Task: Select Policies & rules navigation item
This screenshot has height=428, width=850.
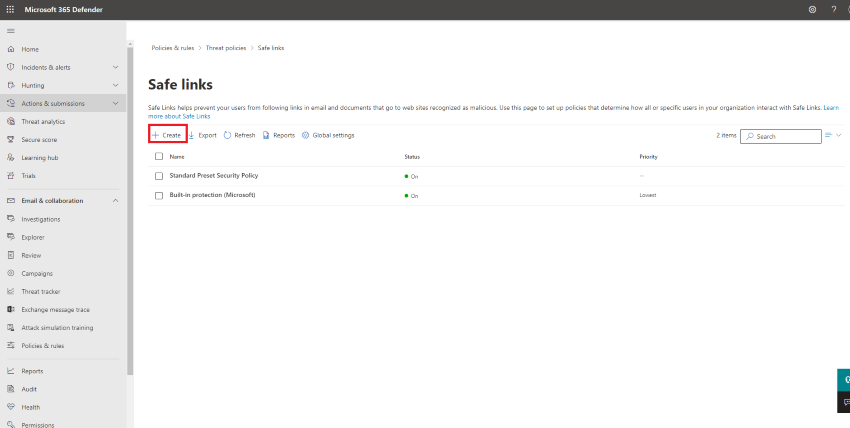Action: [43, 346]
